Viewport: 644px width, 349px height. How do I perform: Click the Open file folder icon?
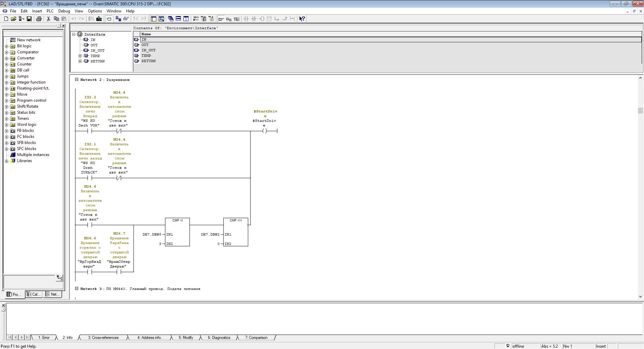click(13, 19)
